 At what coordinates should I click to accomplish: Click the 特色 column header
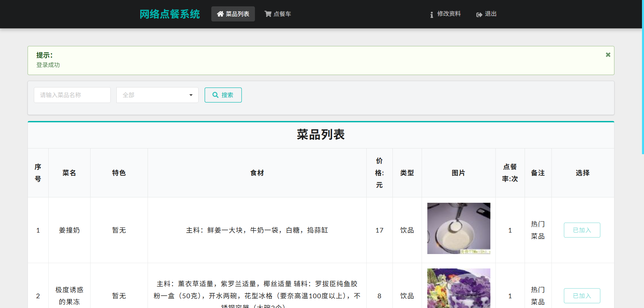click(119, 173)
